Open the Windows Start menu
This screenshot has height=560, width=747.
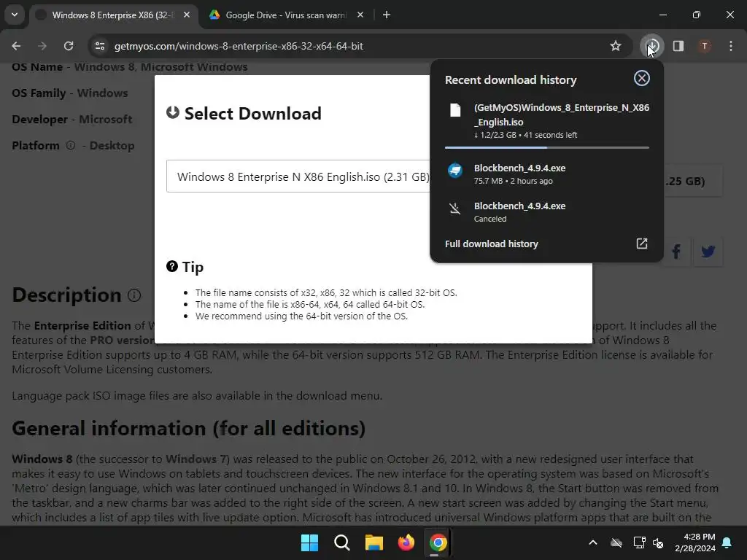click(x=309, y=542)
